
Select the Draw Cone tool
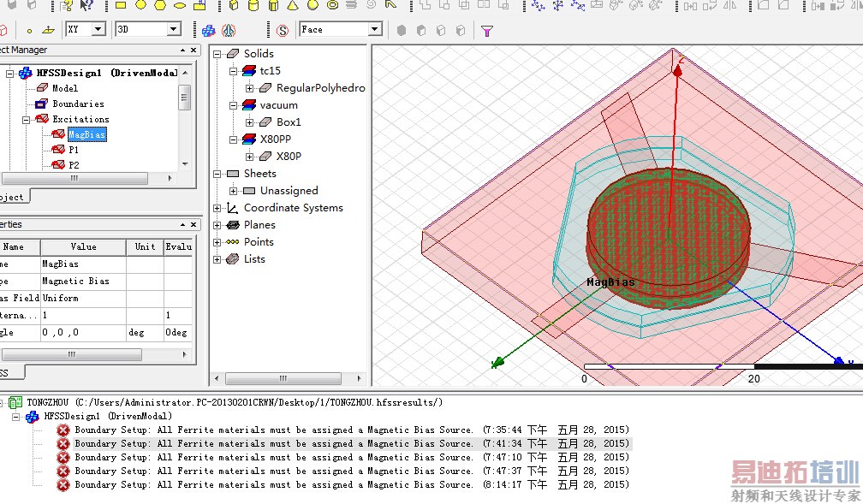(x=293, y=5)
